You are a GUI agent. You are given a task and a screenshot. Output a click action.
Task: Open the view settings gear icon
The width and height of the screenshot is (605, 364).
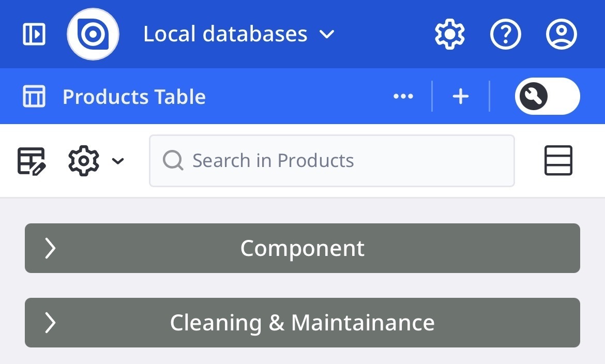83,161
